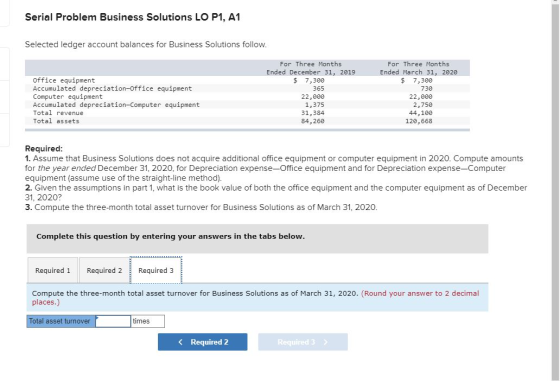
Task: Switch to the Required 2 tab
Action: click(x=104, y=270)
